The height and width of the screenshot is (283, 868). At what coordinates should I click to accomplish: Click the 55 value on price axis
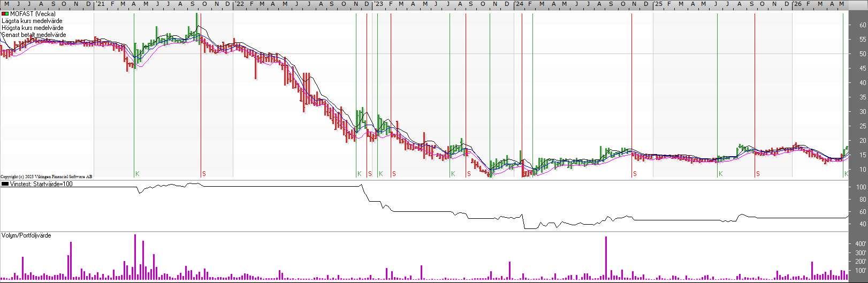[863, 40]
